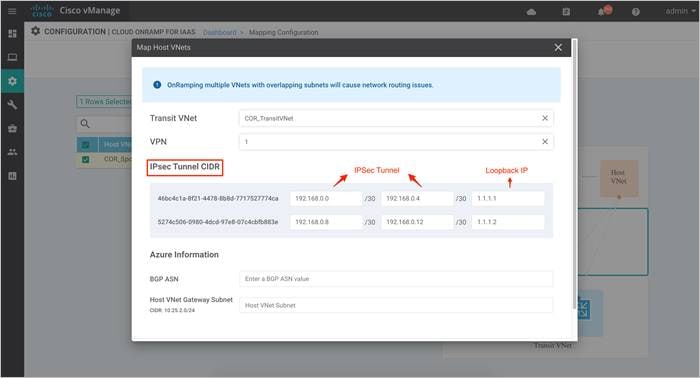
Task: Open the Transit VNet dropdown field
Action: click(396, 118)
